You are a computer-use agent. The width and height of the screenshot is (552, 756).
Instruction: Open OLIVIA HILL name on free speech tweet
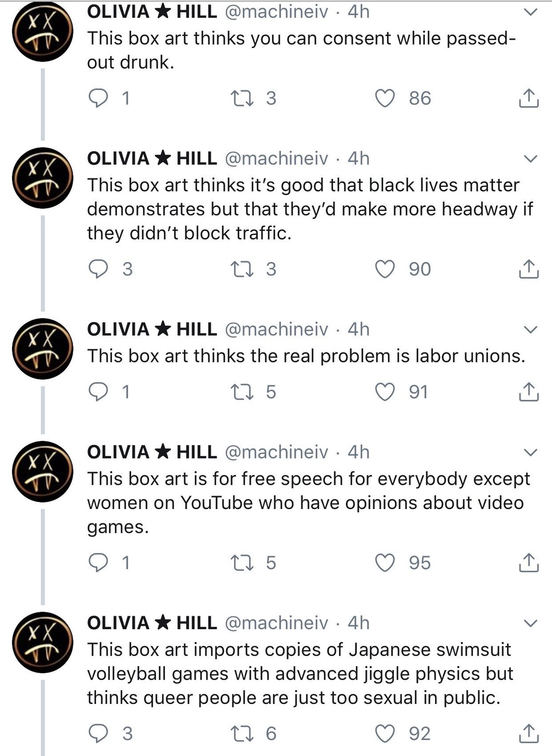click(x=152, y=452)
